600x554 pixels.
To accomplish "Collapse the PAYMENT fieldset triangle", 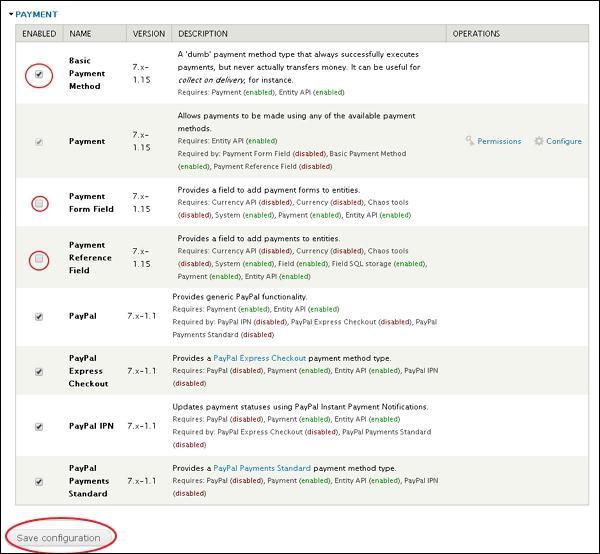I will tap(11, 14).
